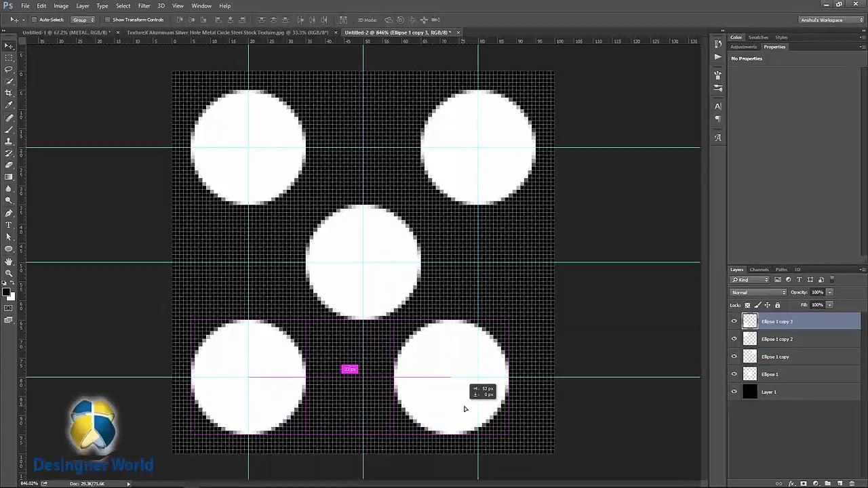Screen dimensions: 868x488
Task: Click the foreground color swatch
Action: tap(6, 292)
